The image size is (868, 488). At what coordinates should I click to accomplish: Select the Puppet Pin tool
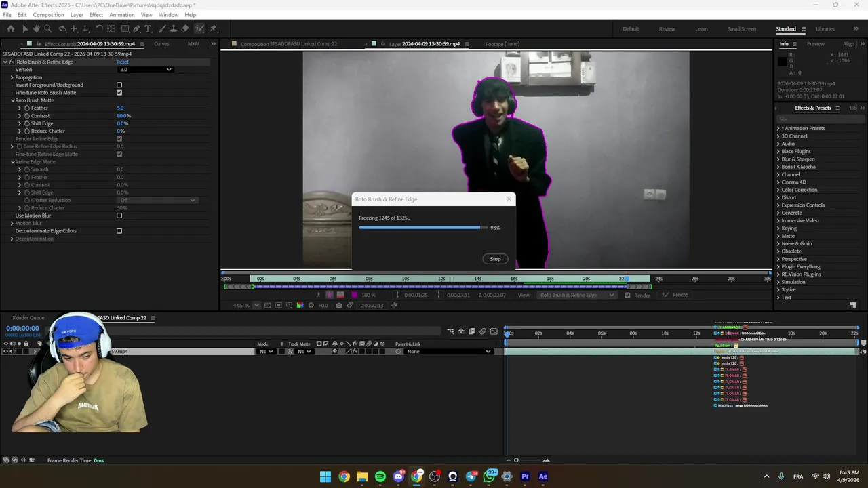[213, 28]
